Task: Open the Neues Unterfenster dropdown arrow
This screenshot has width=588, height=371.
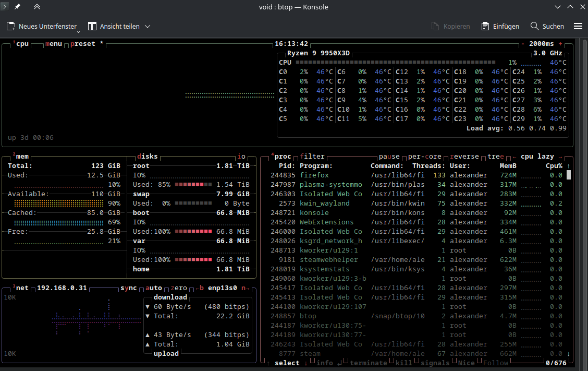Action: click(78, 32)
